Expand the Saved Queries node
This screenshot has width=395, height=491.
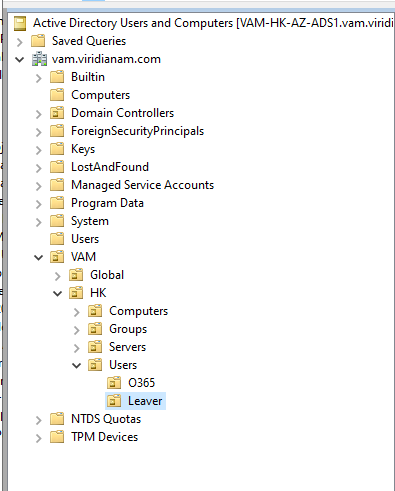point(20,42)
